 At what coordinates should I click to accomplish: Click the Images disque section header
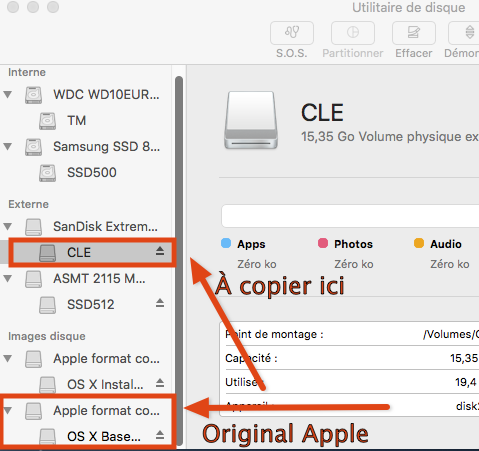coord(47,336)
